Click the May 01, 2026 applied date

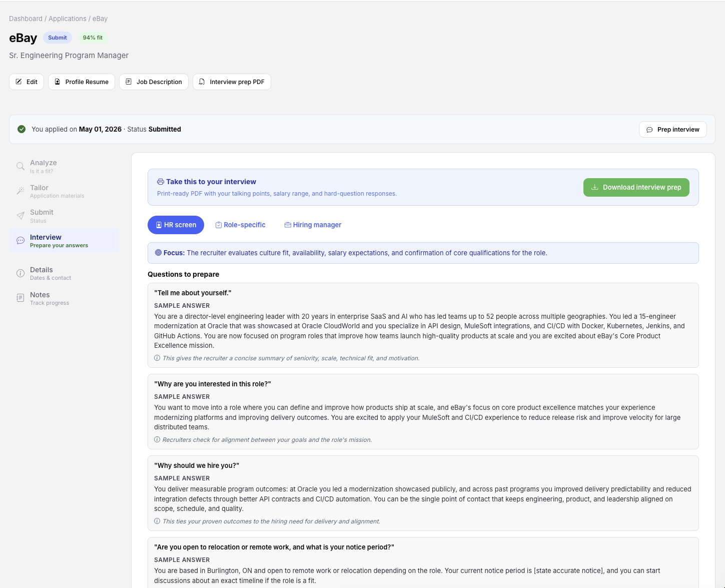point(100,129)
